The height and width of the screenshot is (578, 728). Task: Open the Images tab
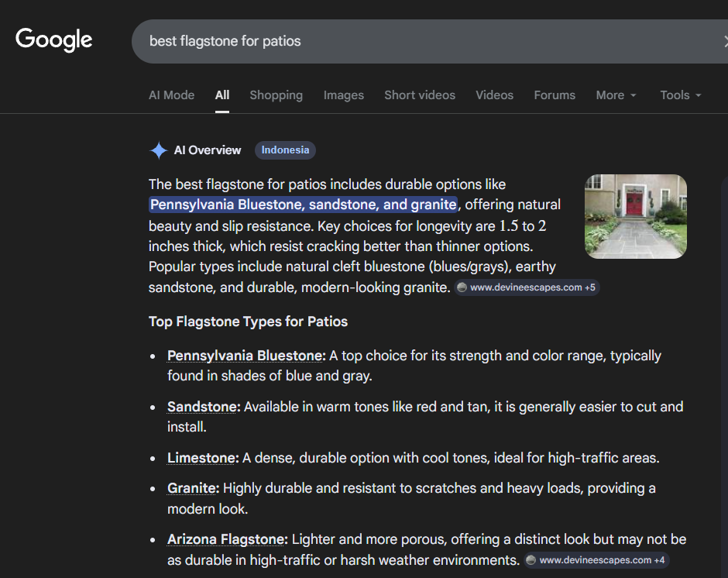pyautogui.click(x=343, y=95)
